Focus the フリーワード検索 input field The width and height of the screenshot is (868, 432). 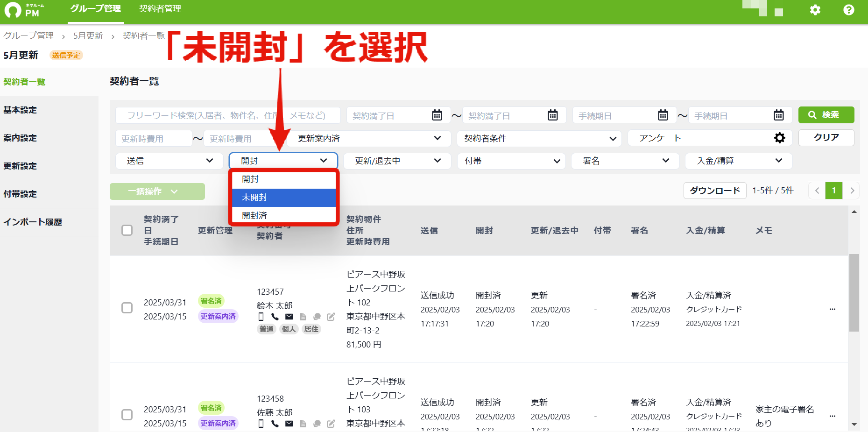pyautogui.click(x=228, y=115)
